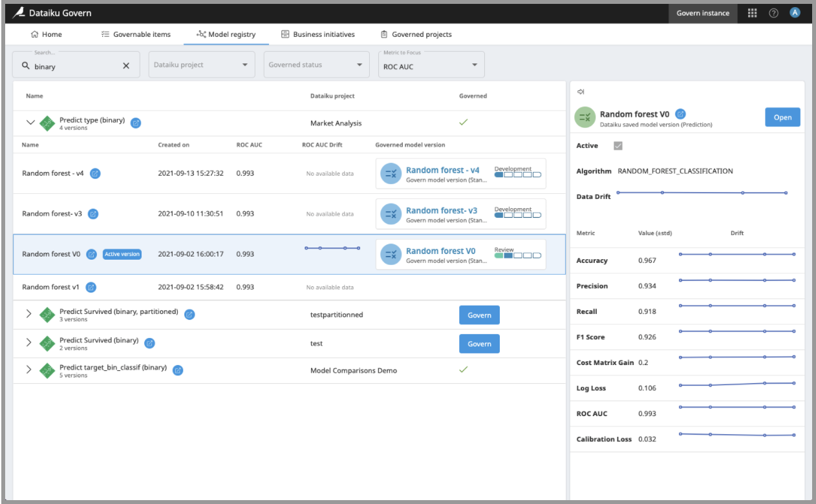The width and height of the screenshot is (816, 504).
Task: Open link icon next to Predict target_bin_classif
Action: pos(178,370)
